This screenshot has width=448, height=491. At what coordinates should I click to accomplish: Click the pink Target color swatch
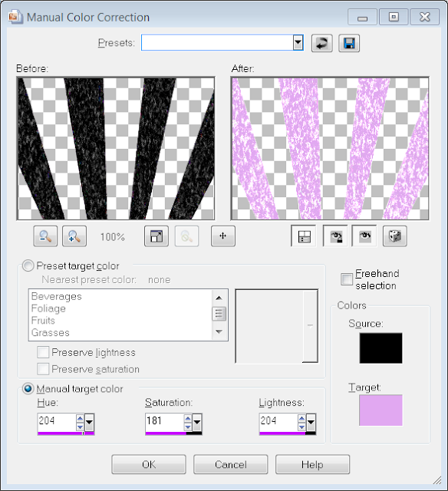click(x=380, y=410)
